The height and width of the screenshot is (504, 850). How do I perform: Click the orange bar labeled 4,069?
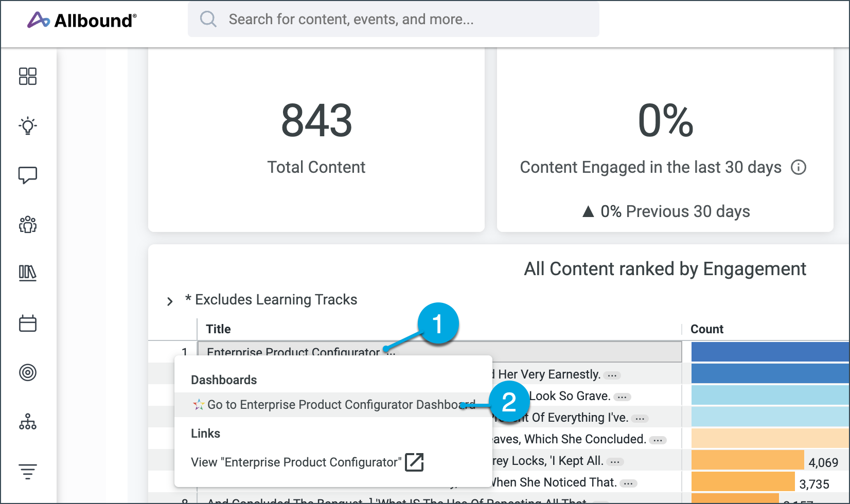(748, 460)
